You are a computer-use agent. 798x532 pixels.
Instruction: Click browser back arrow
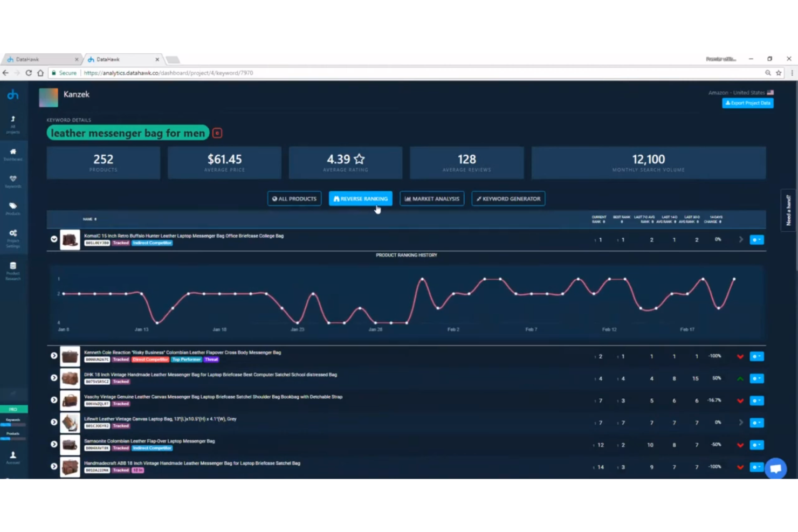(6, 73)
